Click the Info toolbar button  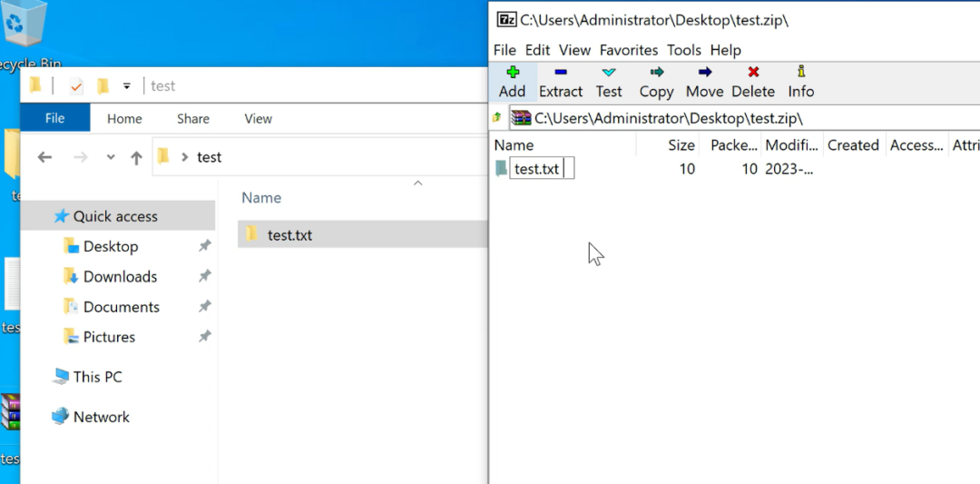(x=800, y=82)
